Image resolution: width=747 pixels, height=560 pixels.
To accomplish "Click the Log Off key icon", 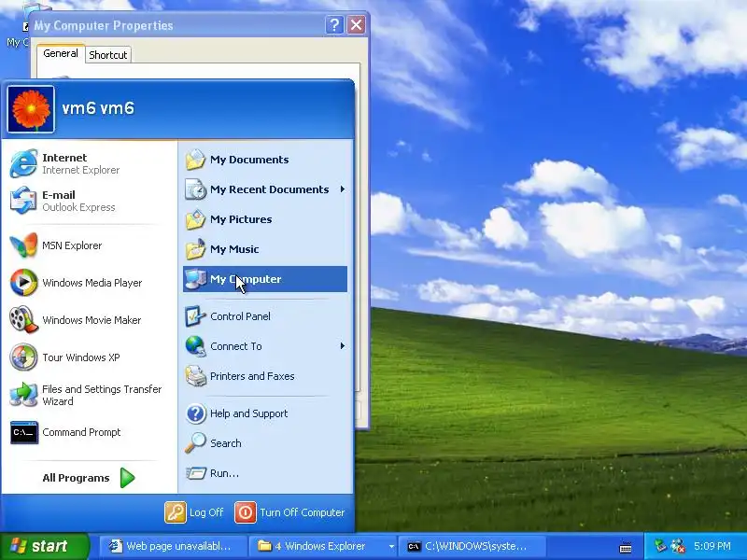I will (x=176, y=512).
